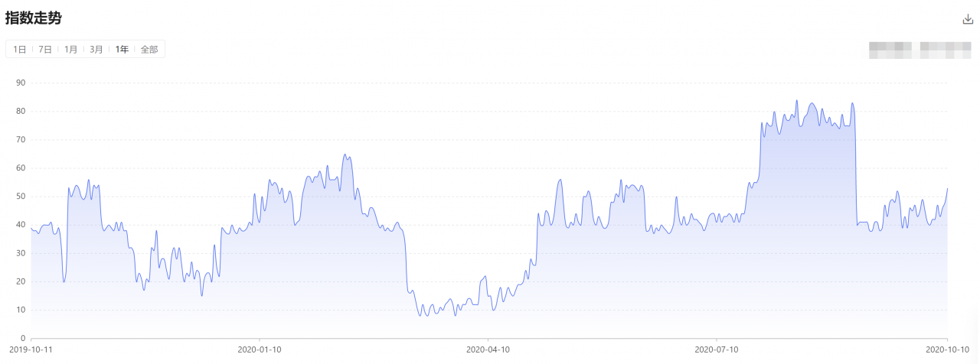This screenshot has height=364, width=980.
Task: Choose the 1月 range tab
Action: 70,50
